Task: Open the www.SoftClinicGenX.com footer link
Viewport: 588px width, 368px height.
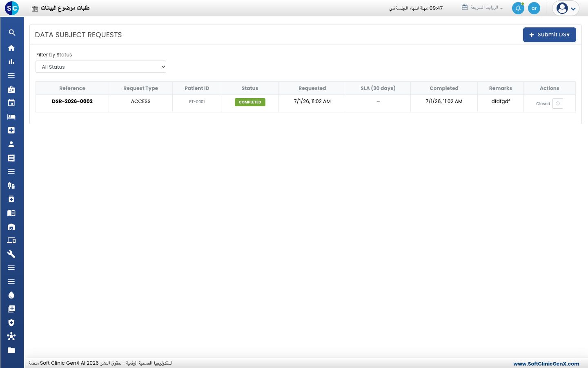Action: [x=546, y=364]
